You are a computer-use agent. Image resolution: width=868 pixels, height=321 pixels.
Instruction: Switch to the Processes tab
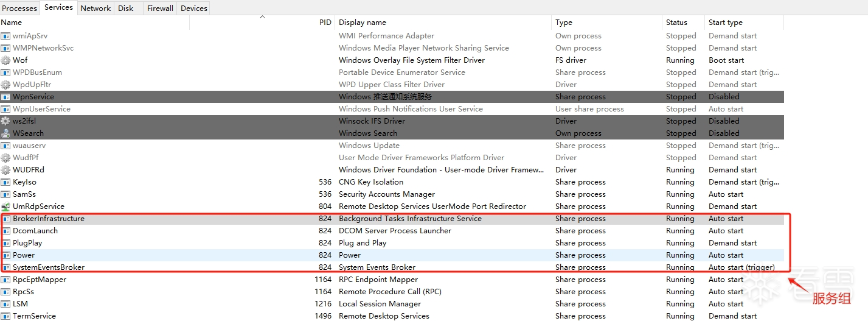(19, 8)
